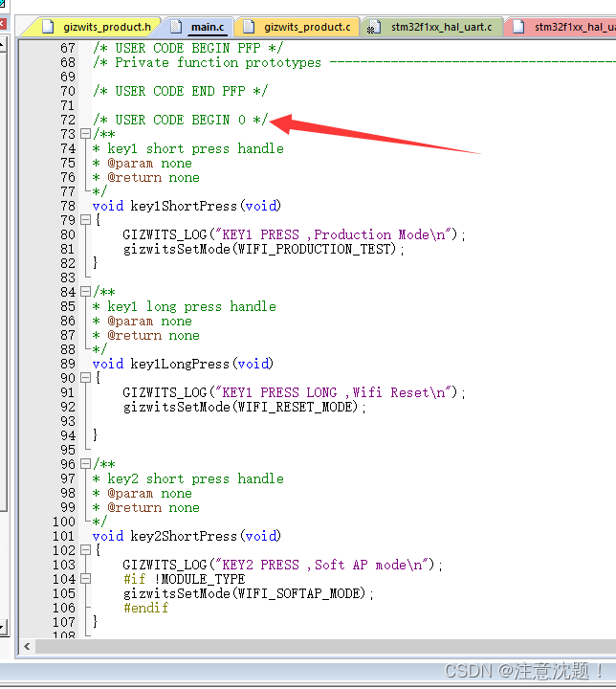Click 'void key1LongPress(void)' declaration
The height and width of the screenshot is (689, 616).
click(x=183, y=364)
